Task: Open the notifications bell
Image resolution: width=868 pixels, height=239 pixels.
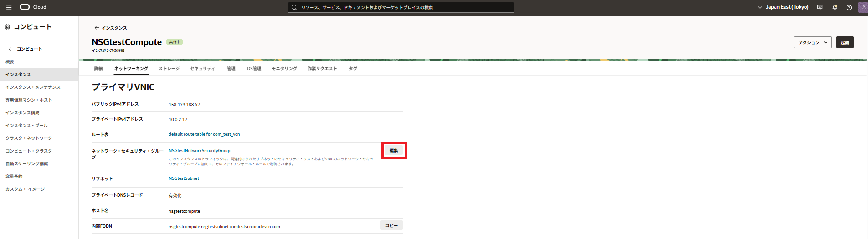Action: coord(835,7)
